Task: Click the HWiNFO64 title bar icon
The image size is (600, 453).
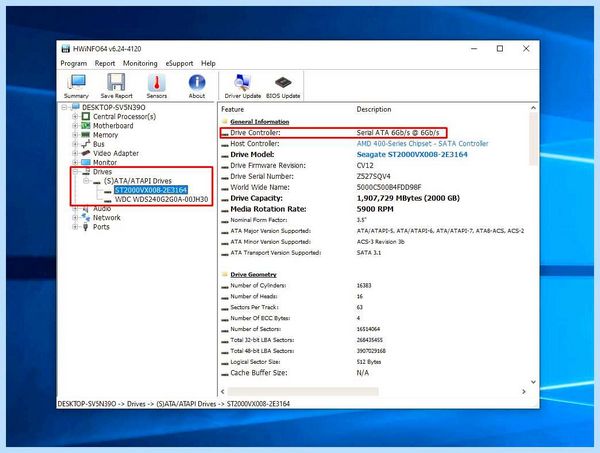Action: click(x=66, y=49)
